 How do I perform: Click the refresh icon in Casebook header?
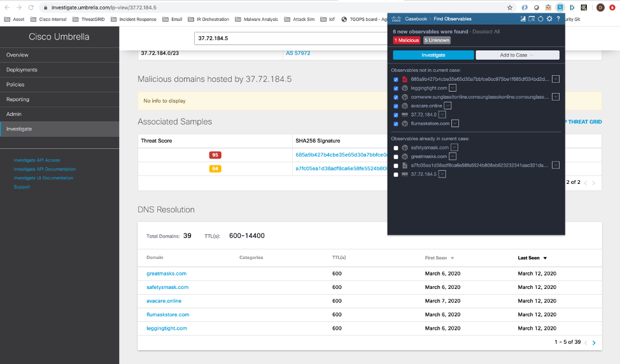[540, 19]
